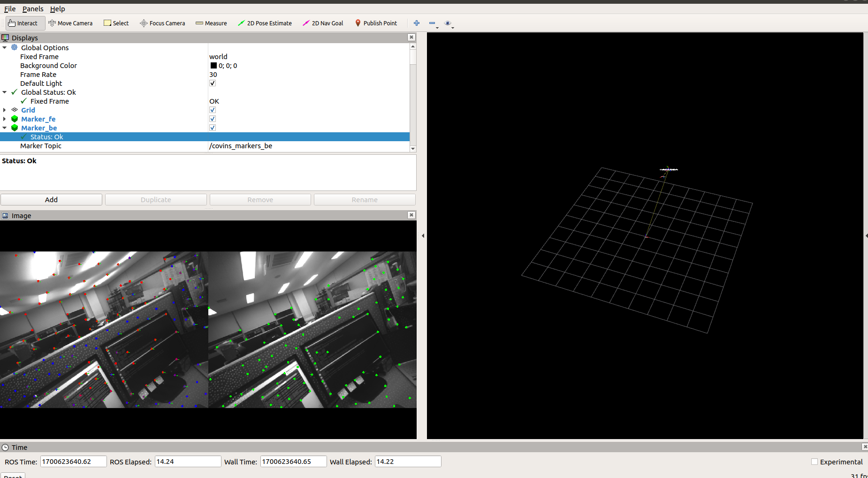Add a new display
Viewport: 868px width, 478px height.
[x=51, y=199]
